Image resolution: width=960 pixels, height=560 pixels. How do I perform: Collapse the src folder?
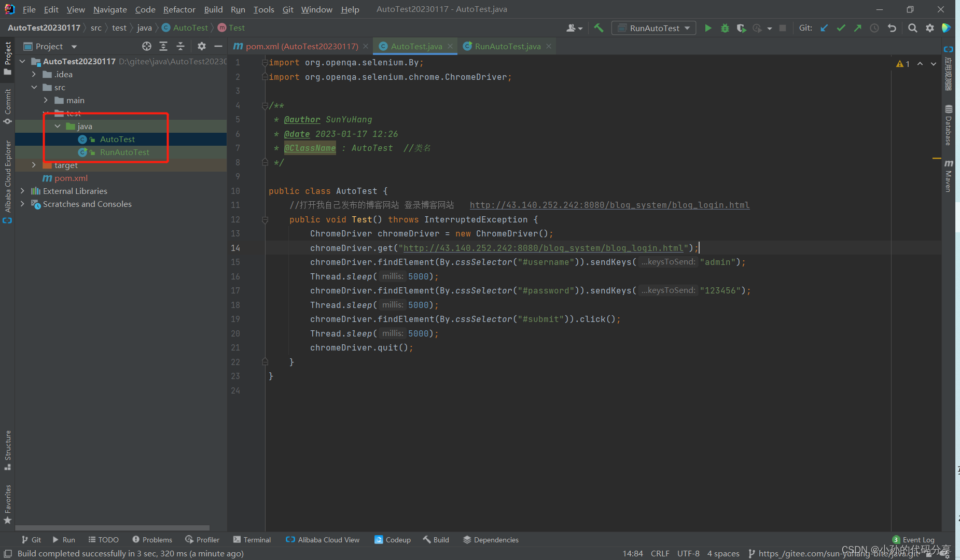coord(34,87)
